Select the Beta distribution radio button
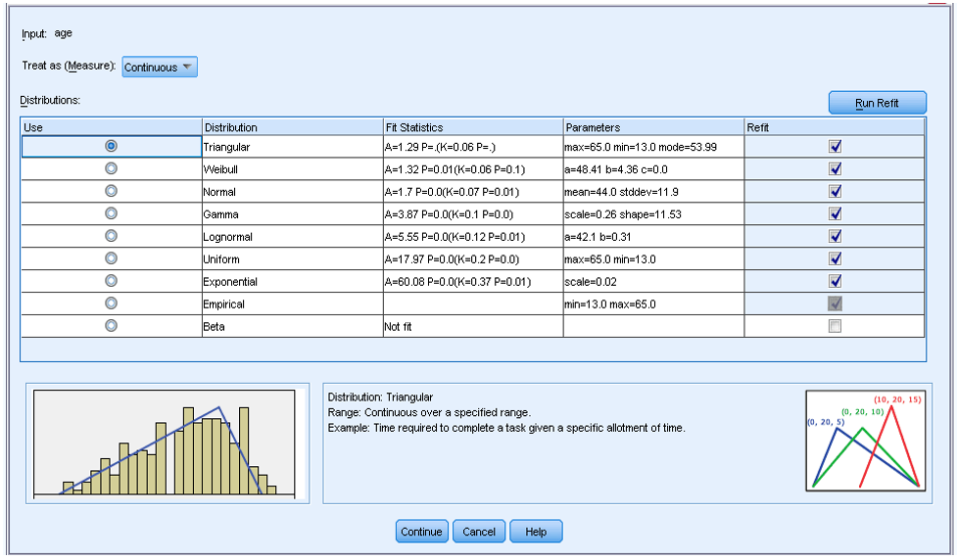 (x=111, y=326)
